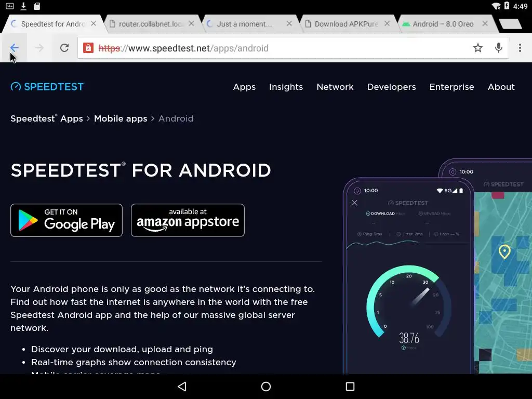Click 'Discover your download, upload and ping' bullet
This screenshot has width=532, height=399.
(x=122, y=349)
